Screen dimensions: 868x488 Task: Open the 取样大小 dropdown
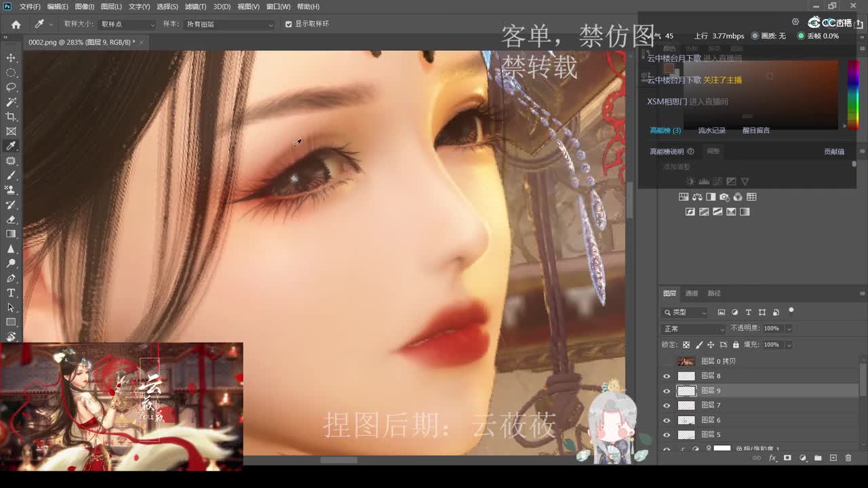coord(127,24)
